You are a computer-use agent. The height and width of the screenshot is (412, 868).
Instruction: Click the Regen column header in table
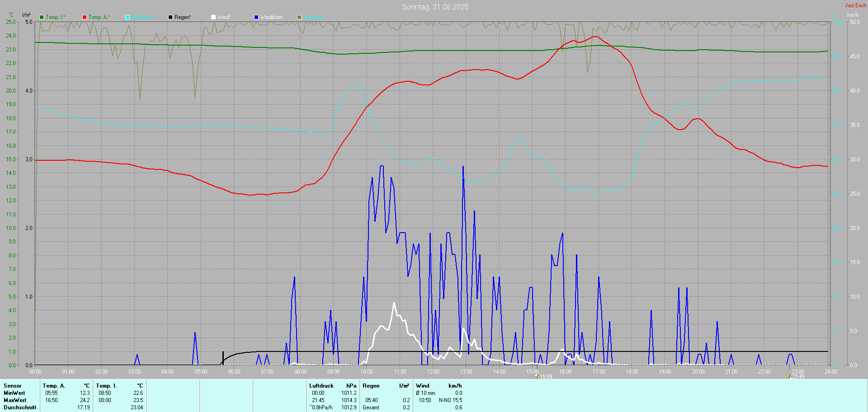tap(371, 386)
